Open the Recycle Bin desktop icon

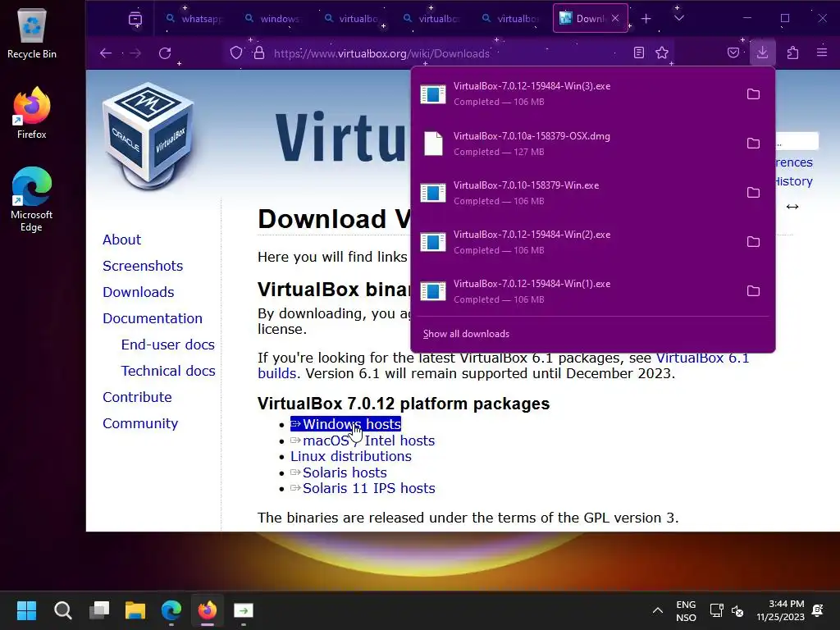click(32, 33)
